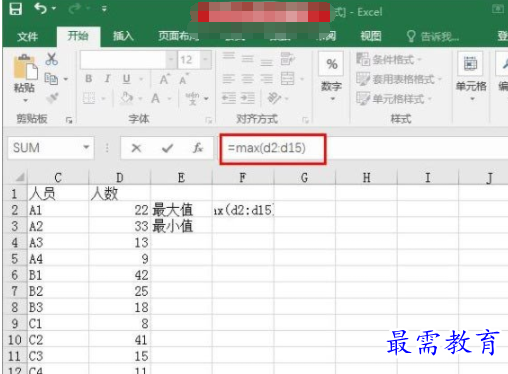Click cell with value 42
Viewport: 508px width, 374px height.
pyautogui.click(x=120, y=275)
